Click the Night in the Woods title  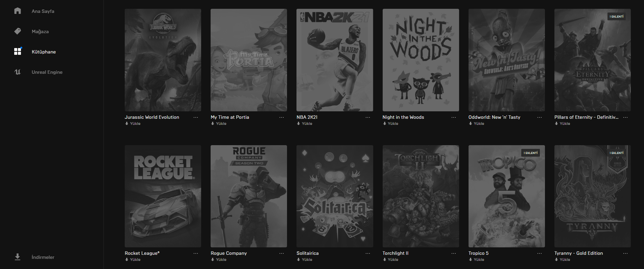[403, 117]
